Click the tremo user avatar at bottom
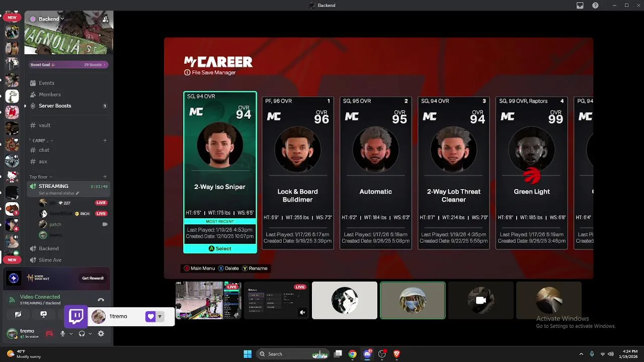This screenshot has width=644, height=362. pyautogui.click(x=12, y=333)
